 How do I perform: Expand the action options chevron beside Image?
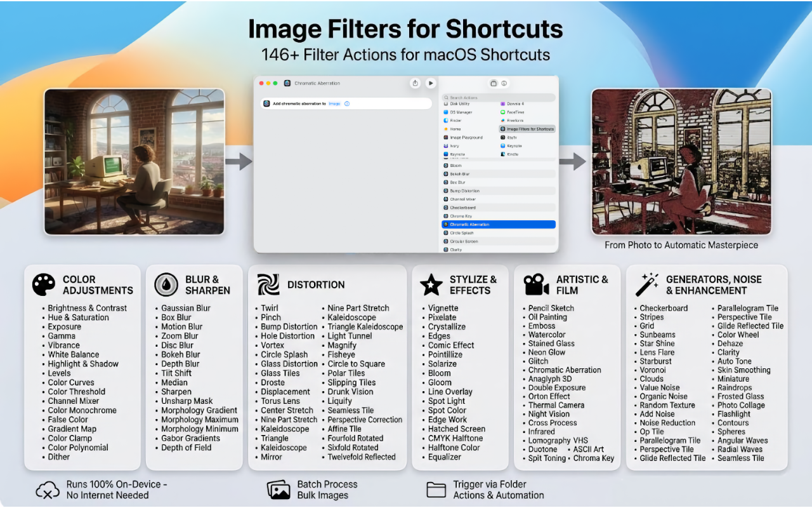click(x=347, y=104)
